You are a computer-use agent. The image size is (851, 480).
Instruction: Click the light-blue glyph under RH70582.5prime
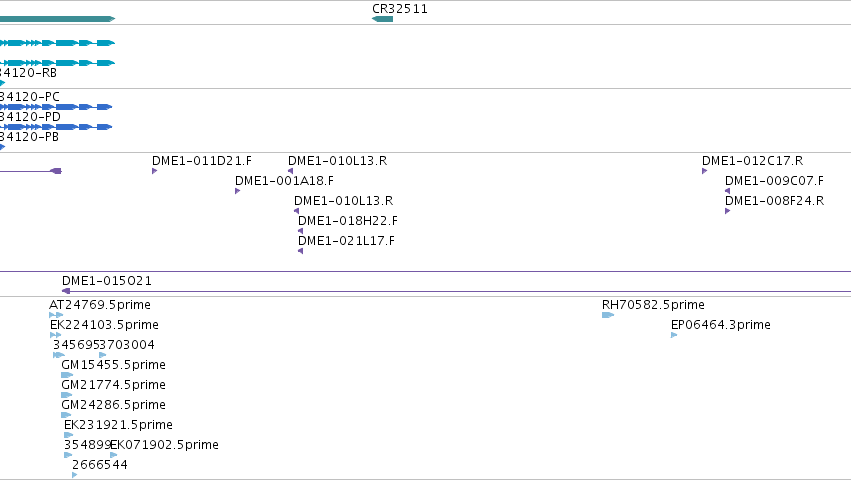coord(608,315)
